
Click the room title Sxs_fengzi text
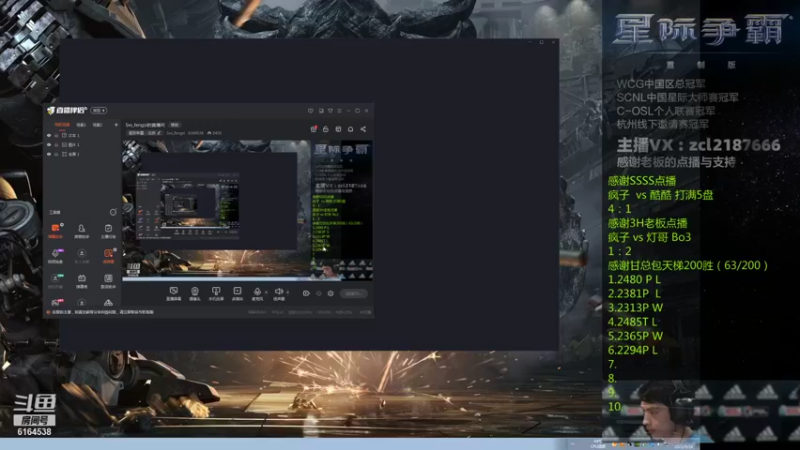pos(145,125)
